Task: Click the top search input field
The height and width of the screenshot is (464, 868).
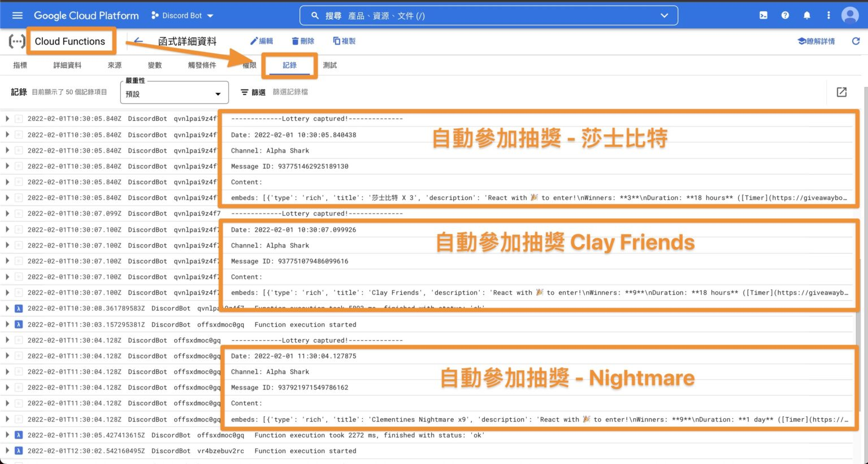Action: (x=489, y=16)
